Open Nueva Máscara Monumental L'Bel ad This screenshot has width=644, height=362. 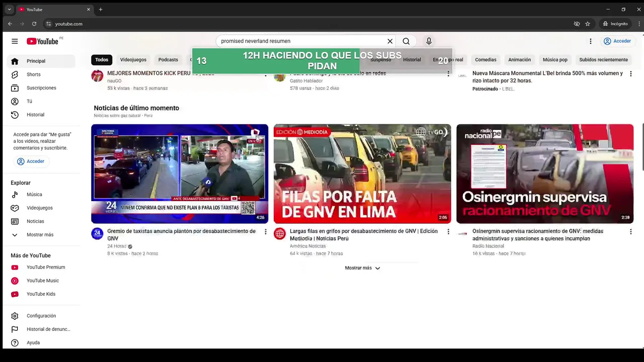pos(547,77)
